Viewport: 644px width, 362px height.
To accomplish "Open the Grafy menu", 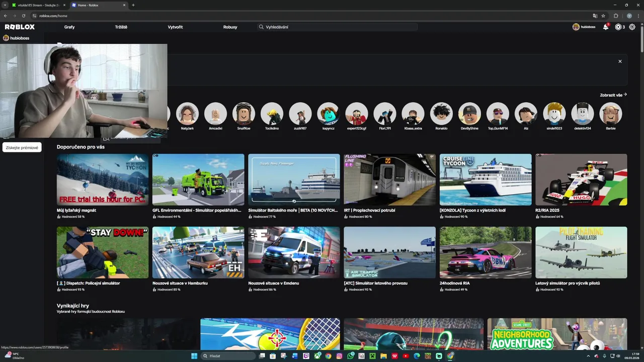I will coord(69,27).
